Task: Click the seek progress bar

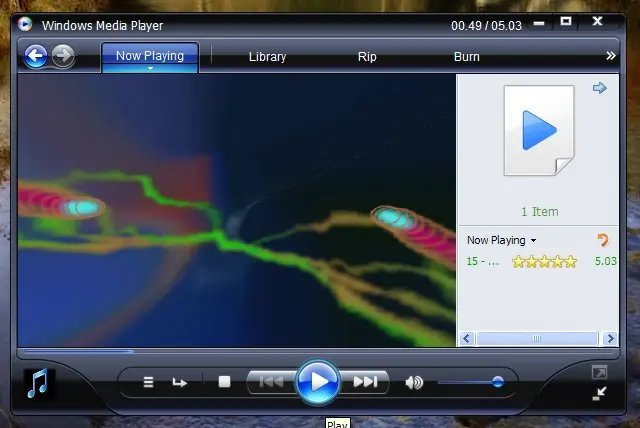Action: pos(318,350)
